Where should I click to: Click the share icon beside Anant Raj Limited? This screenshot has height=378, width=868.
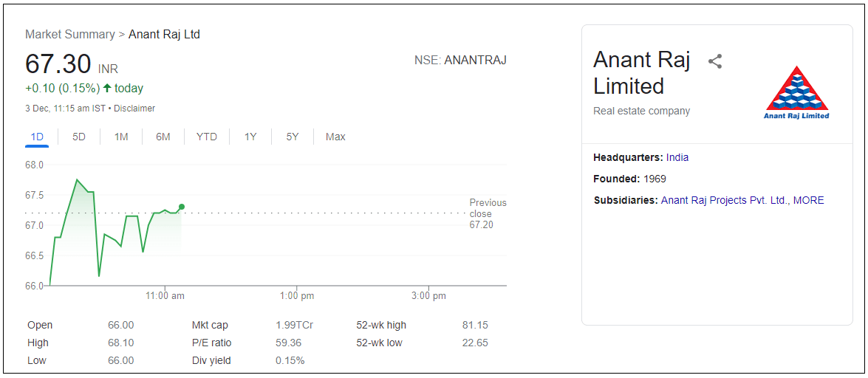pyautogui.click(x=714, y=62)
